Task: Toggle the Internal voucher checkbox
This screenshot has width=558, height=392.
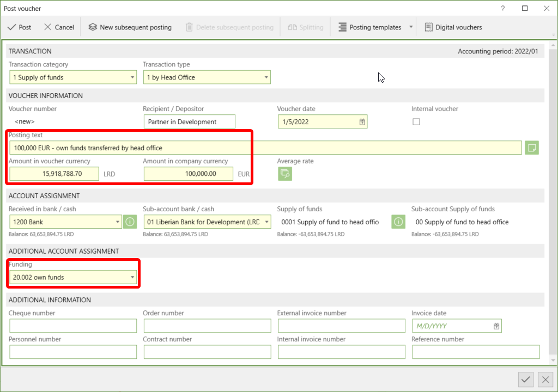Action: pyautogui.click(x=416, y=121)
